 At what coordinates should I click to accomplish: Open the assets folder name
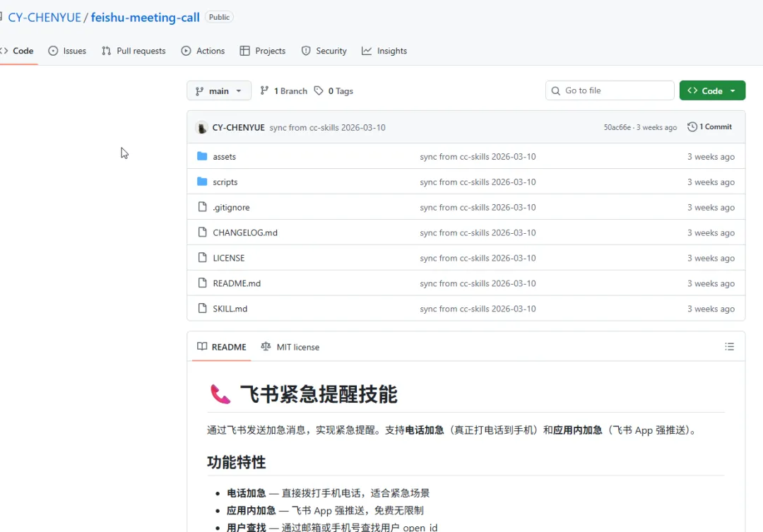point(225,157)
